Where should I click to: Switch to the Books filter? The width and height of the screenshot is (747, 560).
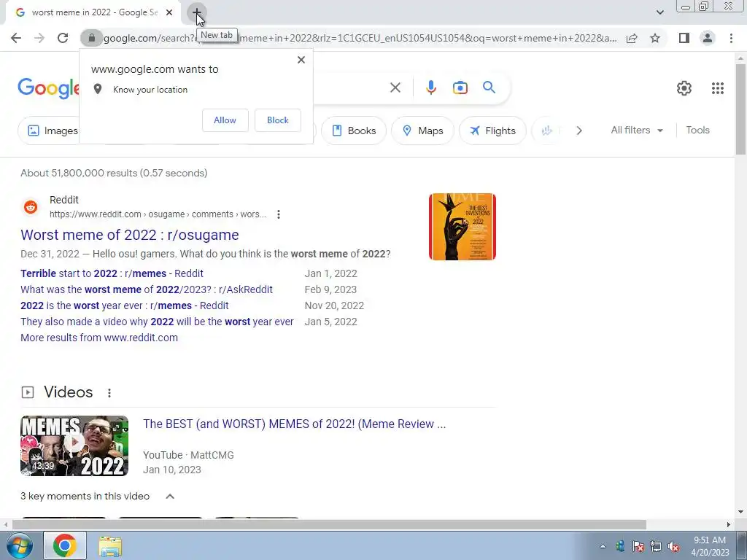click(x=354, y=131)
